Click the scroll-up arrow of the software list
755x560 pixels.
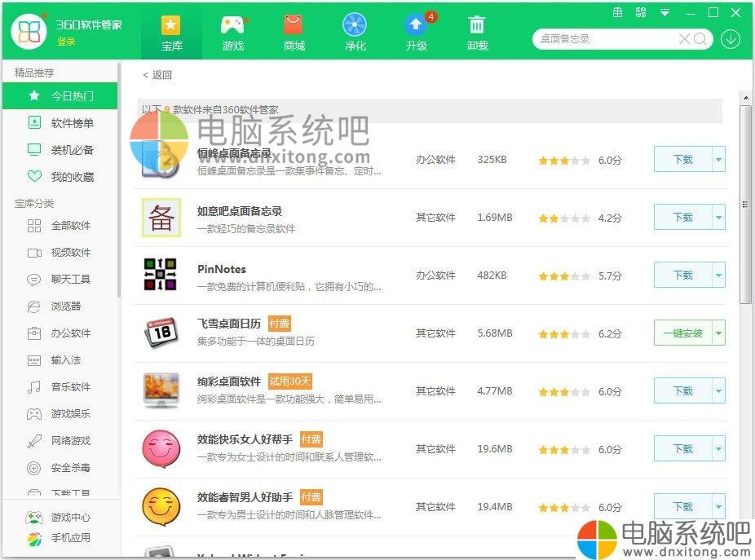pyautogui.click(x=745, y=98)
